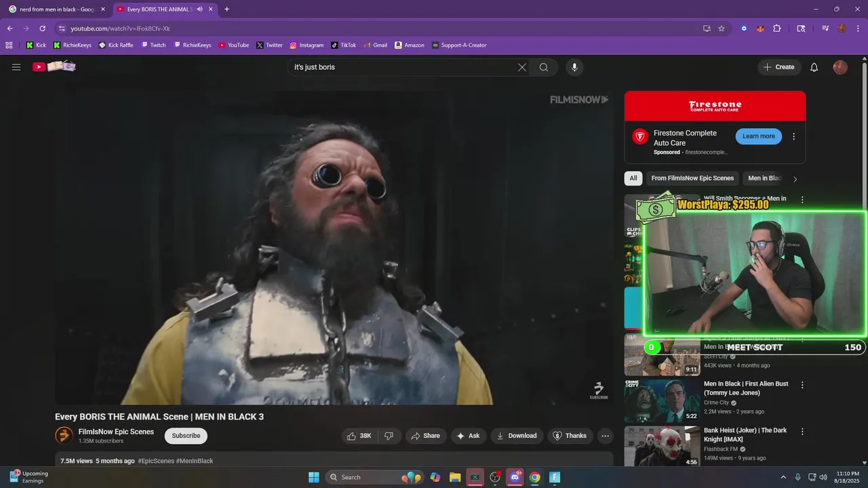This screenshot has height=488, width=868.
Task: Open Firestone ad options menu
Action: [x=794, y=136]
